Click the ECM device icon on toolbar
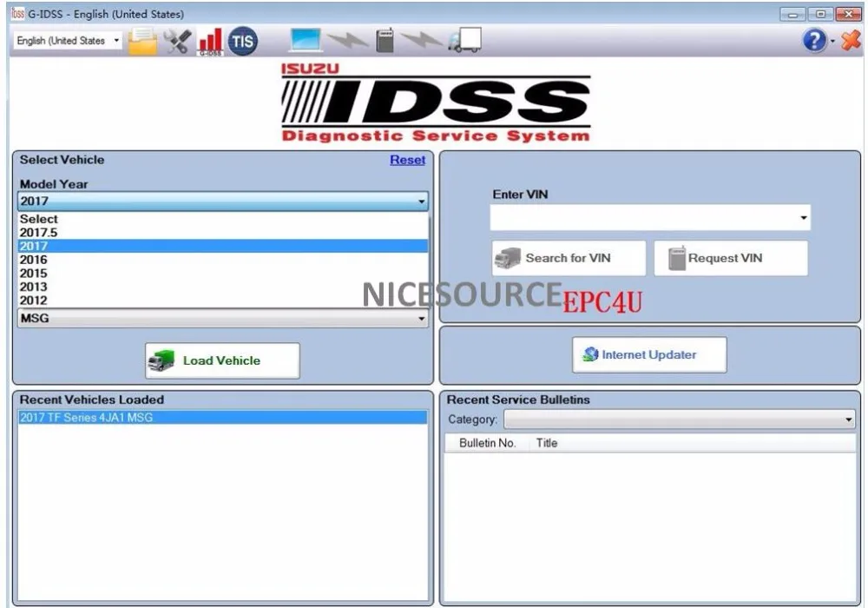The height and width of the screenshot is (608, 868). tap(385, 39)
